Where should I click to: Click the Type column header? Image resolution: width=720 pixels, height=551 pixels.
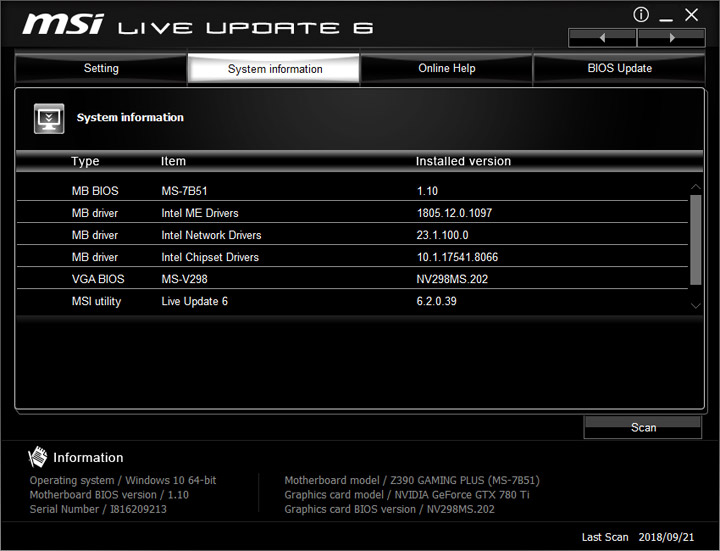(85, 161)
